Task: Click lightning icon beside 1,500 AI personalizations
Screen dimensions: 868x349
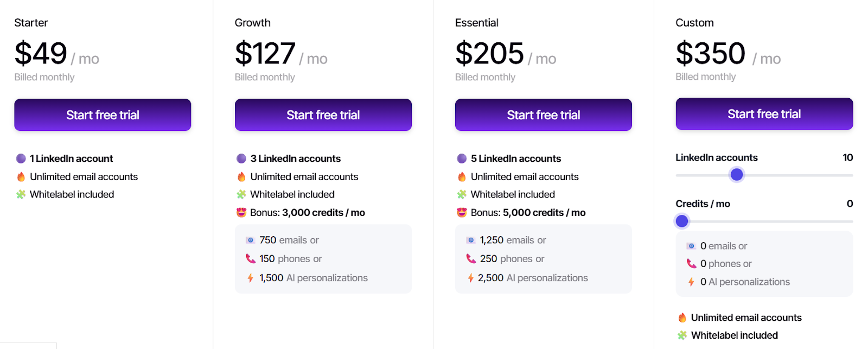Action: (250, 278)
